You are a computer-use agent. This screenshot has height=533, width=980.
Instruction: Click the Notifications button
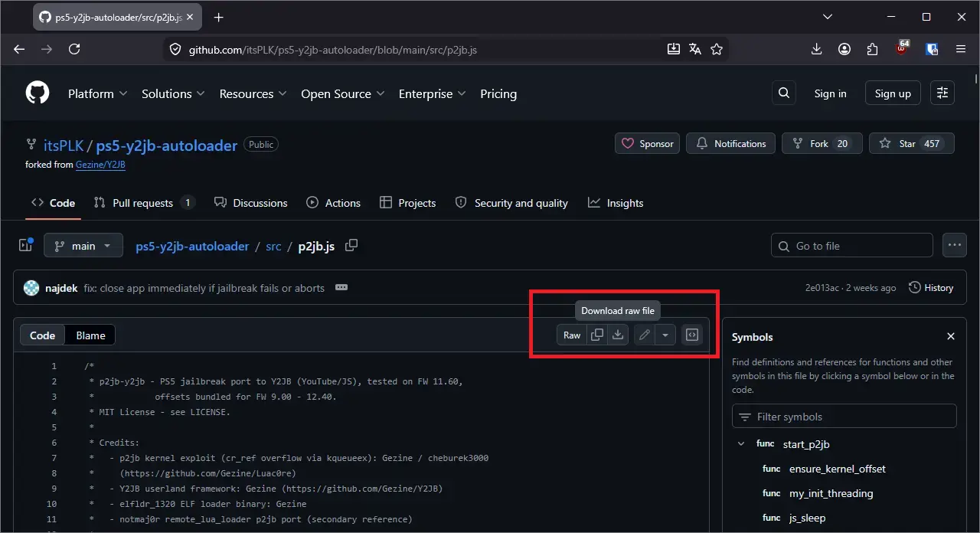pos(730,143)
